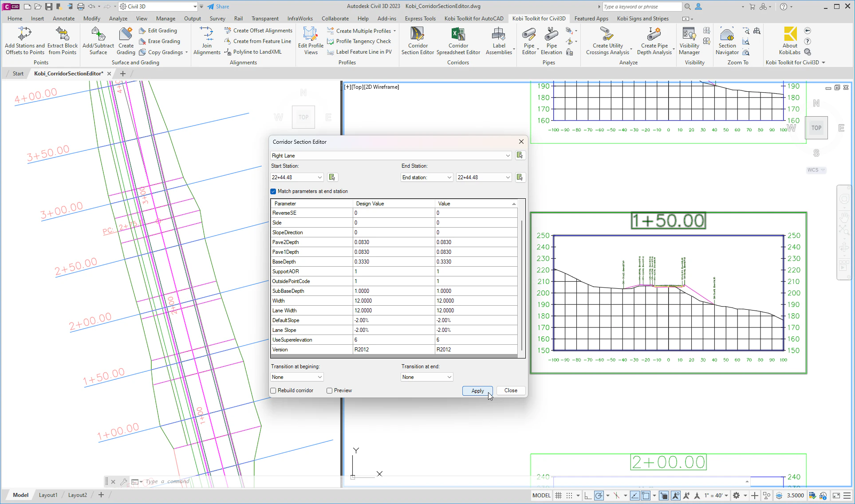This screenshot has width=855, height=504.
Task: Click the Apply button in the dialog
Action: [x=477, y=390]
